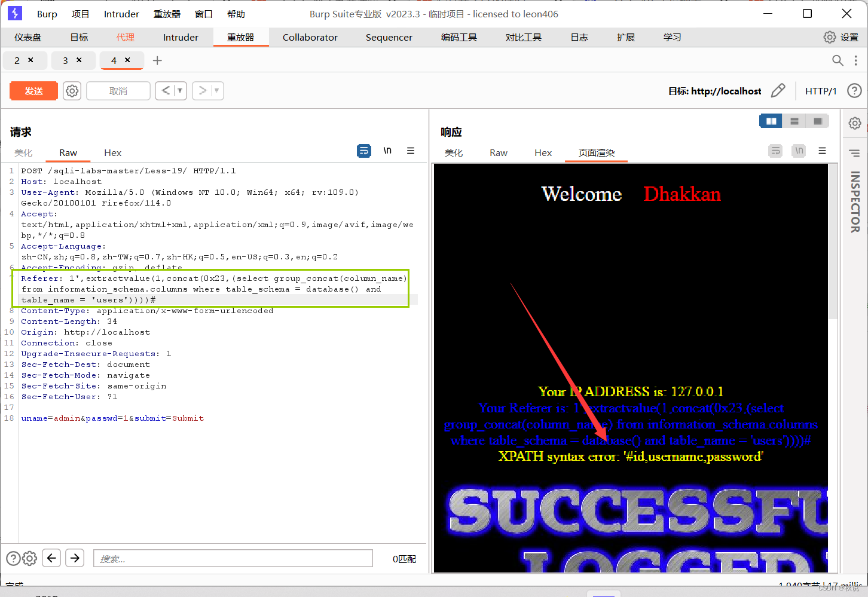Expand the history forward dropdown arrow
This screenshot has width=868, height=597.
tap(217, 91)
